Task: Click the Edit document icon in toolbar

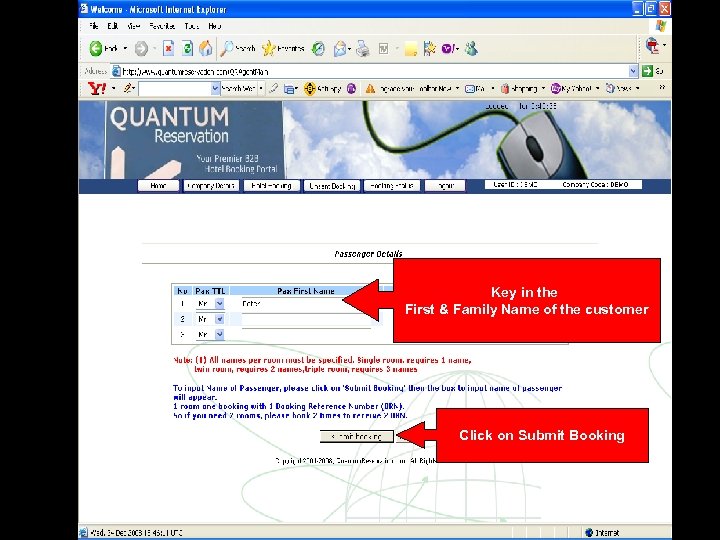Action: (384, 48)
